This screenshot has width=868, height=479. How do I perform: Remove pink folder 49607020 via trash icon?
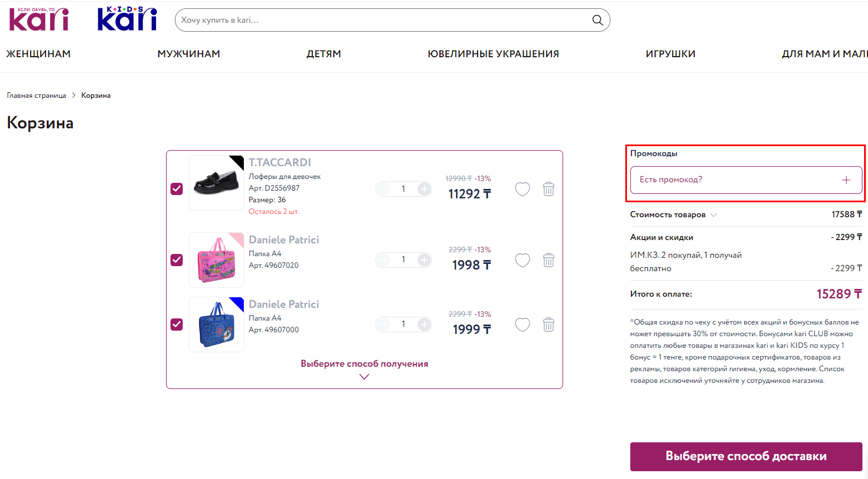549,260
